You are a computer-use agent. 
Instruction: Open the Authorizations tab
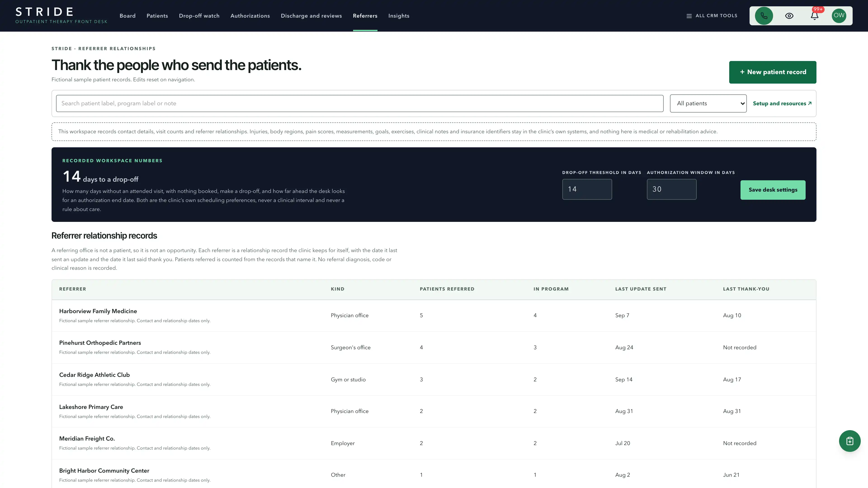(250, 16)
